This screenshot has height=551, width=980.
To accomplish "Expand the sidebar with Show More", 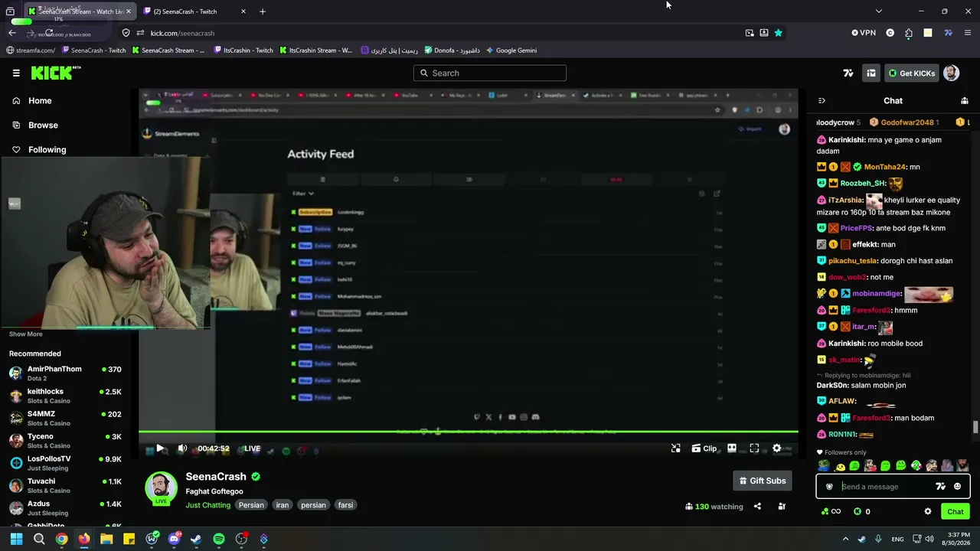I will (x=25, y=334).
